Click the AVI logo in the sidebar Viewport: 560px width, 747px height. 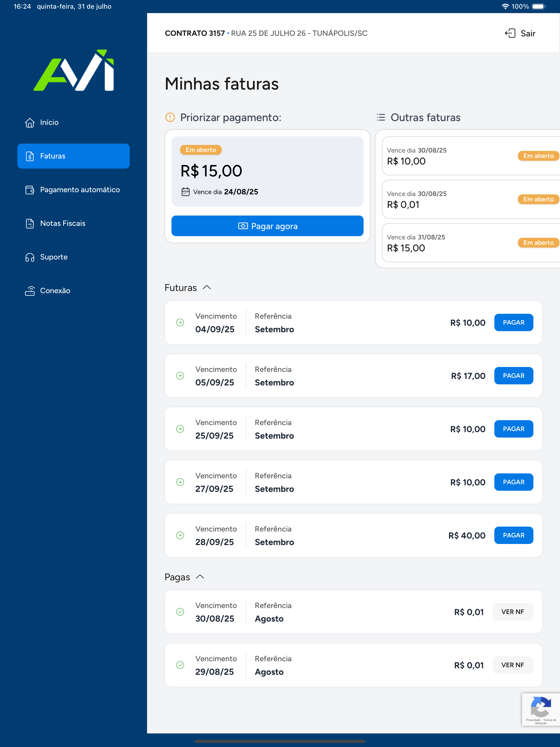click(x=74, y=70)
